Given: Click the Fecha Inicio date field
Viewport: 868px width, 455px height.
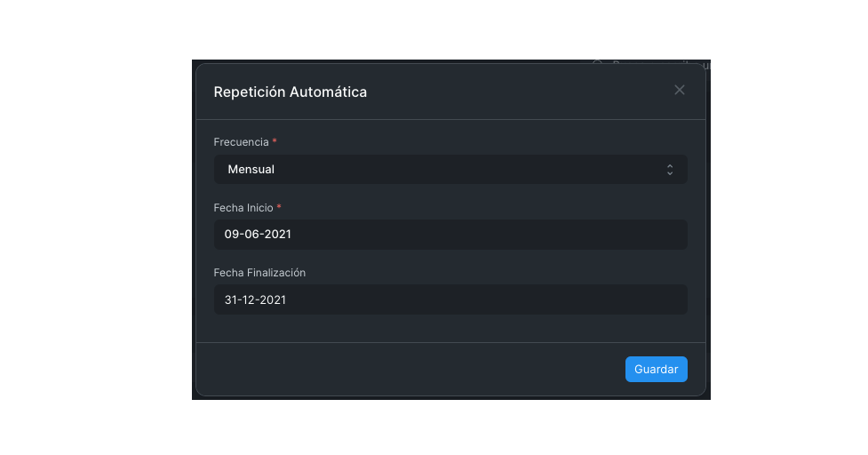Looking at the screenshot, I should click(450, 235).
